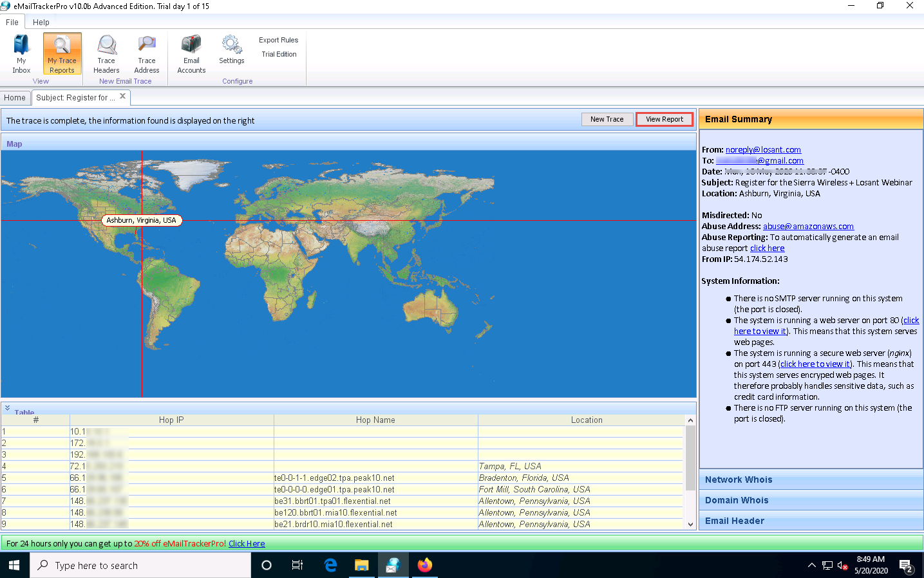Select Trace Headers tool
Image resolution: width=924 pixels, height=578 pixels.
[x=106, y=54]
